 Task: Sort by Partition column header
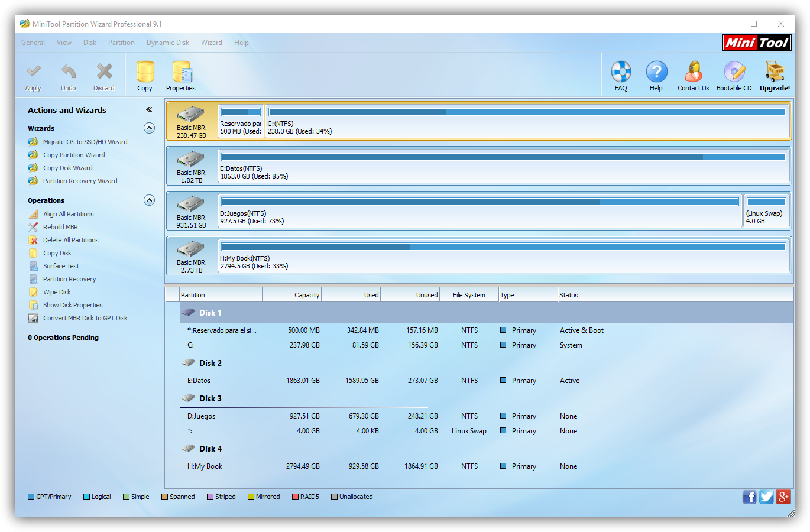[x=221, y=295]
